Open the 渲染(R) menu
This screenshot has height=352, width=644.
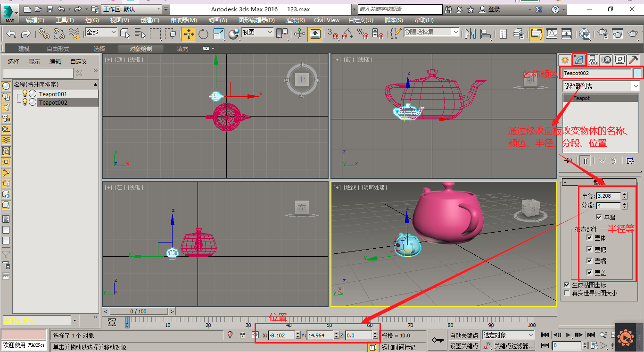coord(295,20)
